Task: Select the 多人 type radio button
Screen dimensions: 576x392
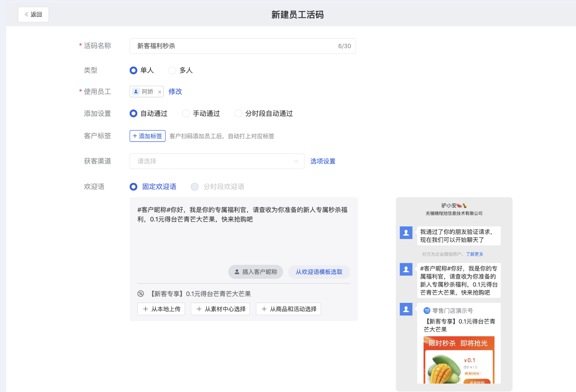Action: 172,70
